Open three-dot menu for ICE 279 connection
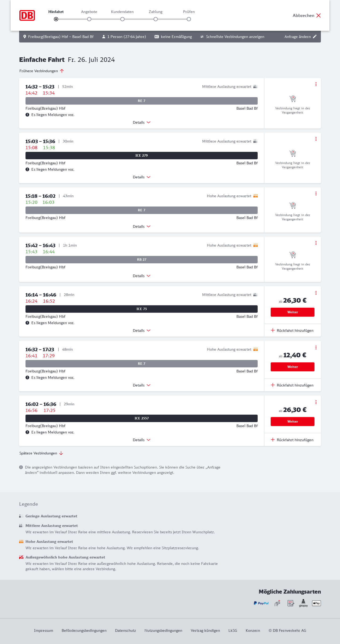340x644 pixels. 316,139
